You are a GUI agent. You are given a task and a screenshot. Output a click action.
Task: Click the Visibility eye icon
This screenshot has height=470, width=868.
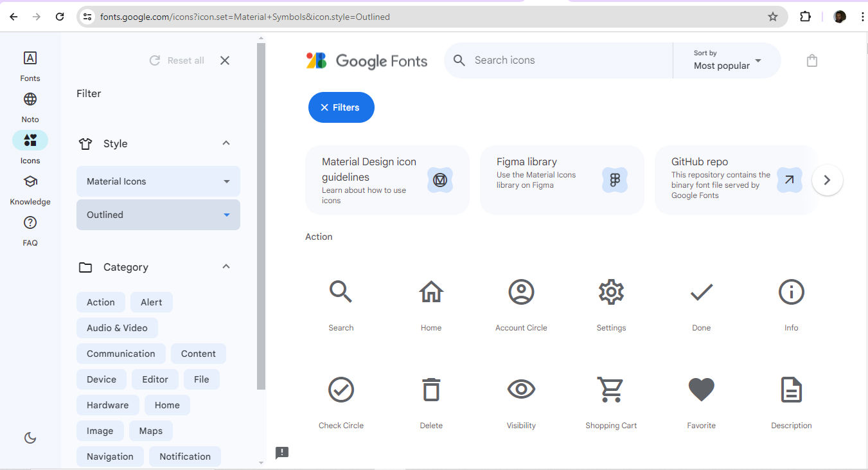pyautogui.click(x=520, y=389)
